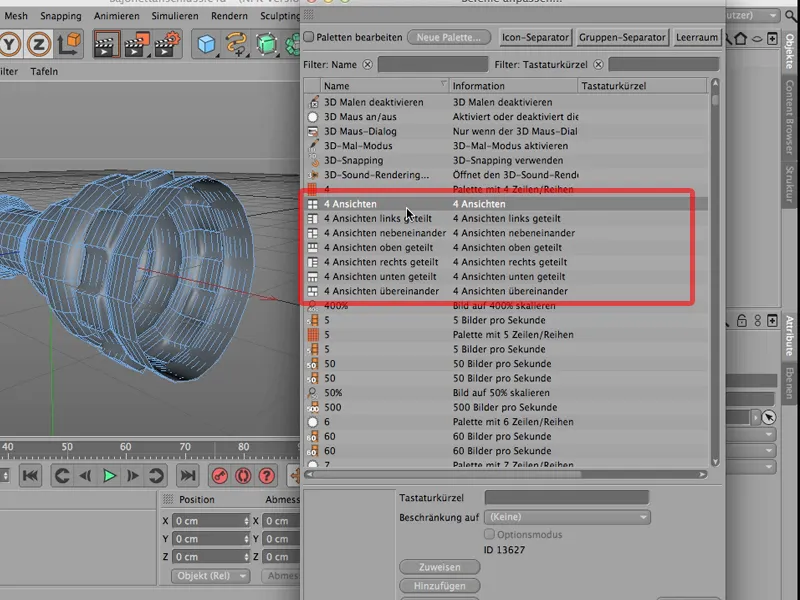Image resolution: width=800 pixels, height=600 pixels.
Task: Clear the Filter: Tastaturkürzel field
Action: (x=598, y=65)
